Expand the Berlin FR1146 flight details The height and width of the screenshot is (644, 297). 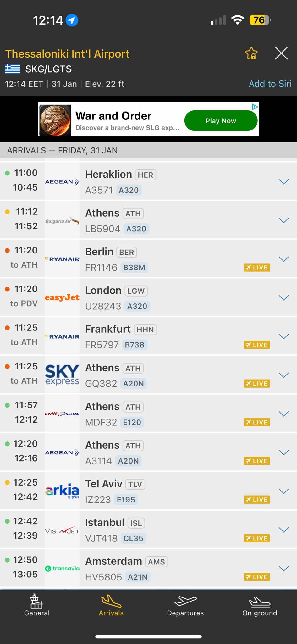pyautogui.click(x=283, y=259)
